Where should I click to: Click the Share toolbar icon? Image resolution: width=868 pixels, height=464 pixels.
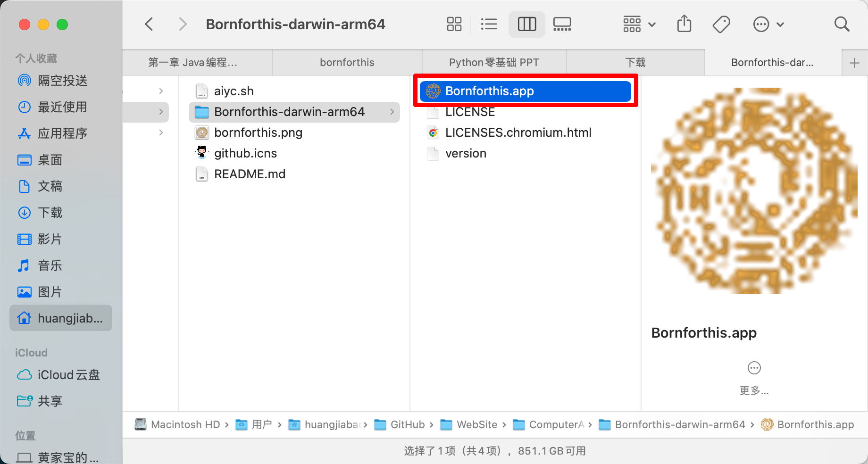tap(684, 24)
